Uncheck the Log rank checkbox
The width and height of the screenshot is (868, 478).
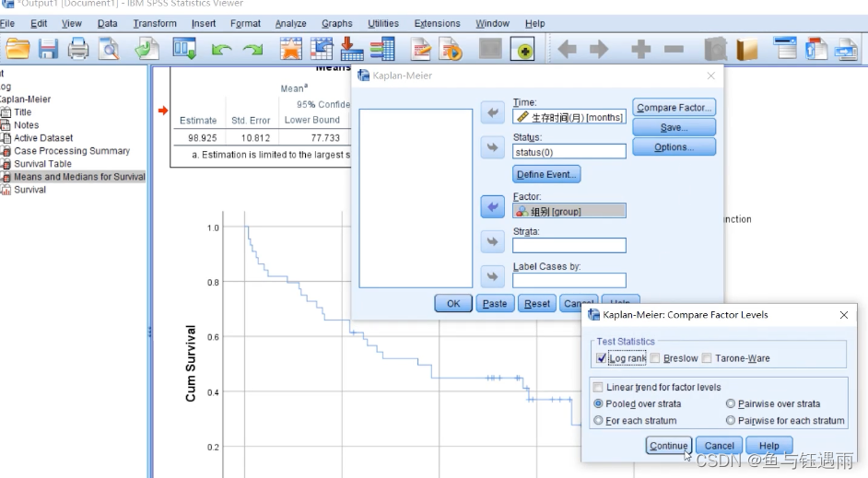[602, 358]
